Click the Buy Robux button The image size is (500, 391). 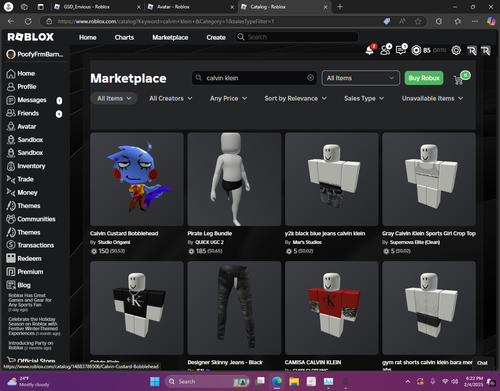click(424, 78)
